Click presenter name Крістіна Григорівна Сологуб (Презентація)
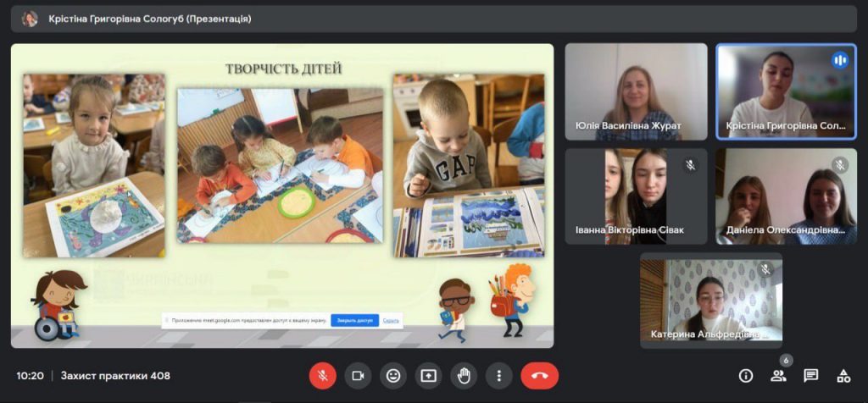The height and width of the screenshot is (403, 868). [150, 19]
